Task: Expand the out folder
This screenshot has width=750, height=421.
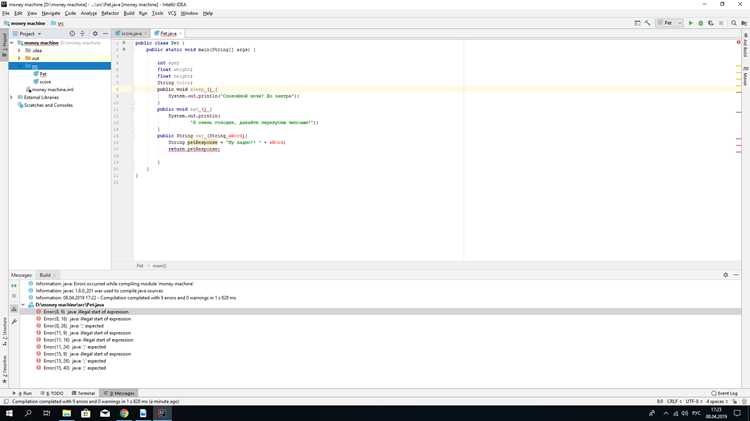Action: [20, 58]
